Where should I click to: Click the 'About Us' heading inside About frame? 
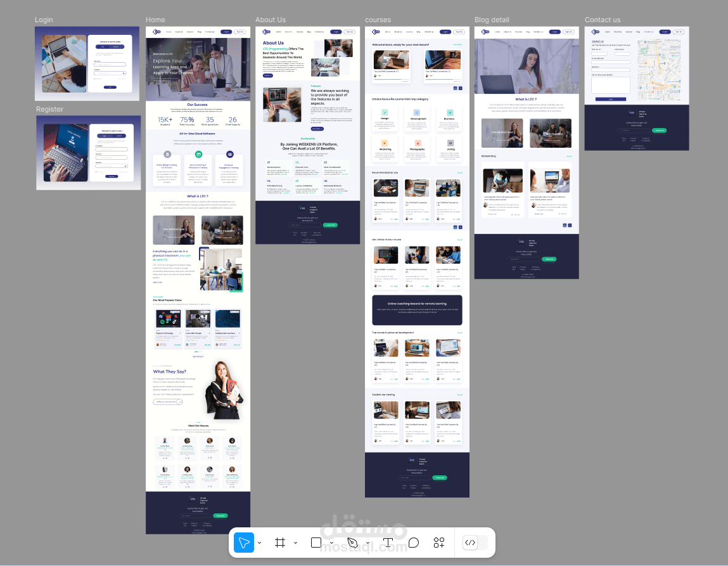click(x=273, y=42)
